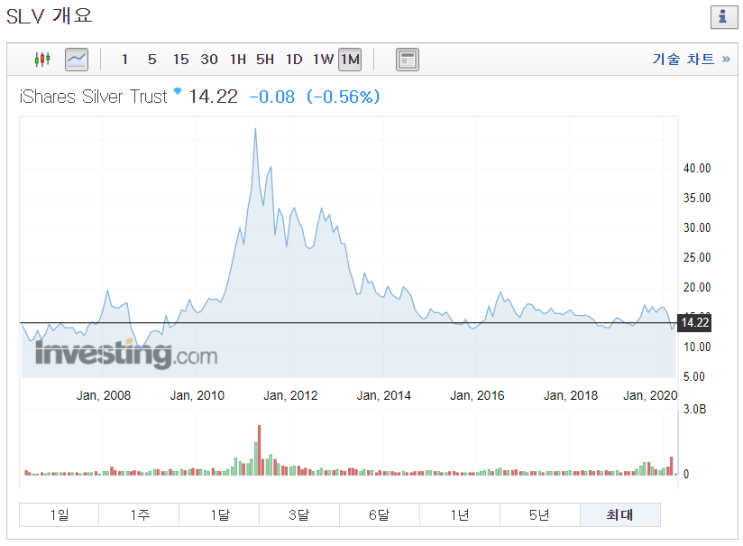Click the Jan, 2014 axis label

(x=384, y=395)
